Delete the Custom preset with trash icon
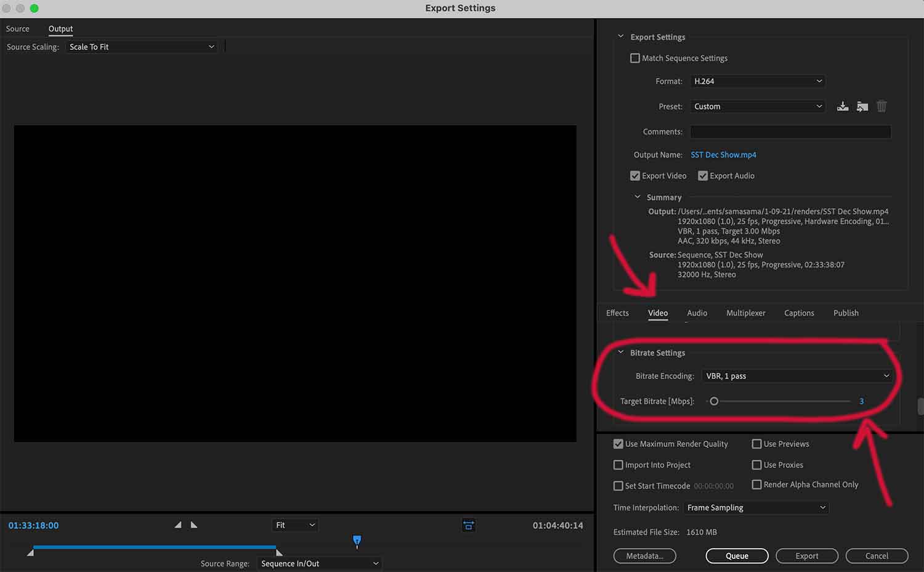Viewport: 924px width, 572px height. coord(881,106)
